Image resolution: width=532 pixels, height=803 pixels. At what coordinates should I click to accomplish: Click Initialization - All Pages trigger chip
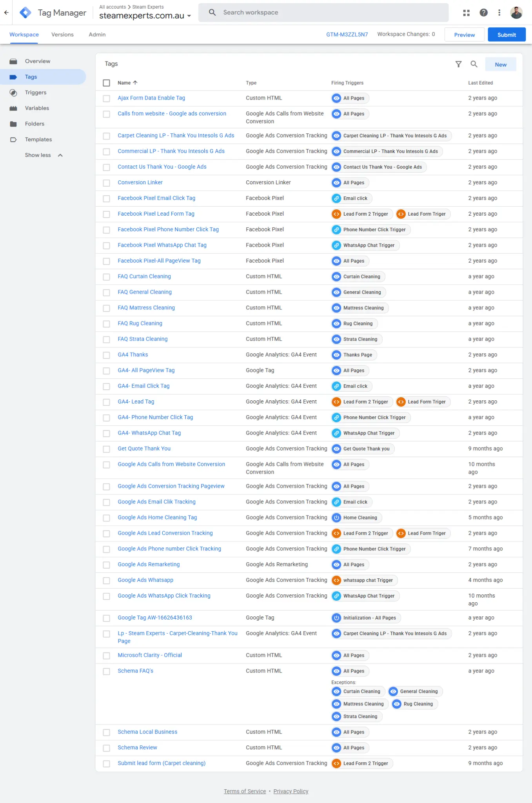click(366, 618)
